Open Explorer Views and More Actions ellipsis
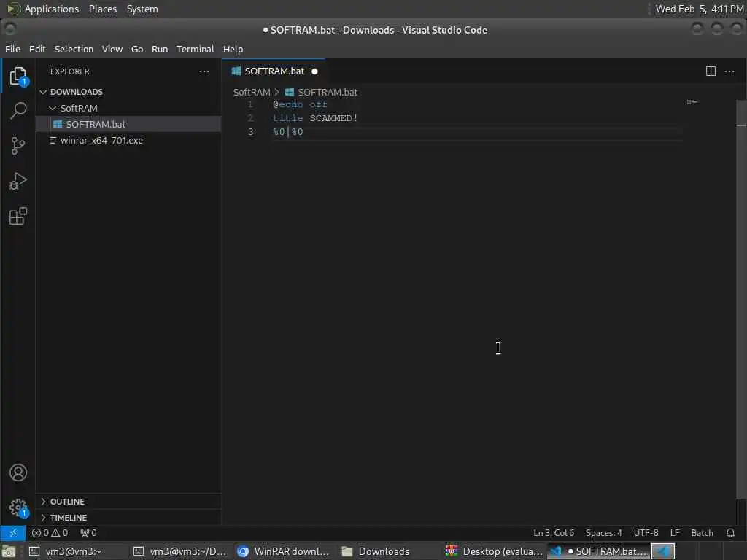The image size is (747, 560). (x=204, y=71)
